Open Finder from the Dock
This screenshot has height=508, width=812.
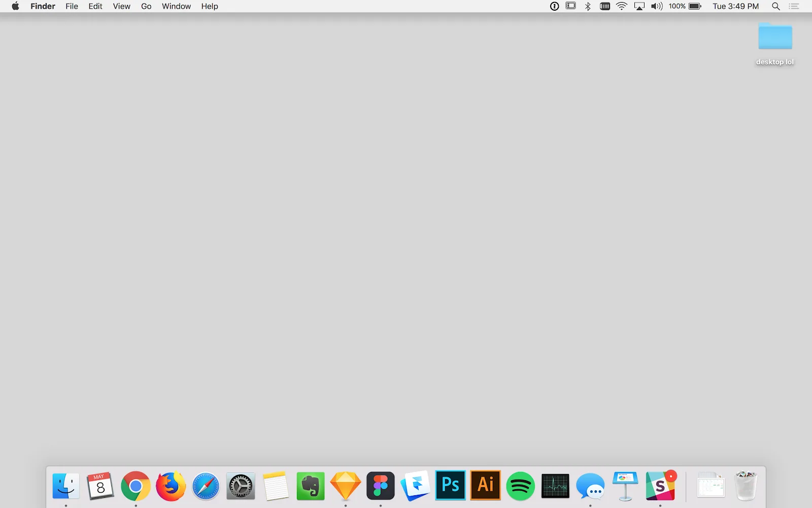point(66,486)
